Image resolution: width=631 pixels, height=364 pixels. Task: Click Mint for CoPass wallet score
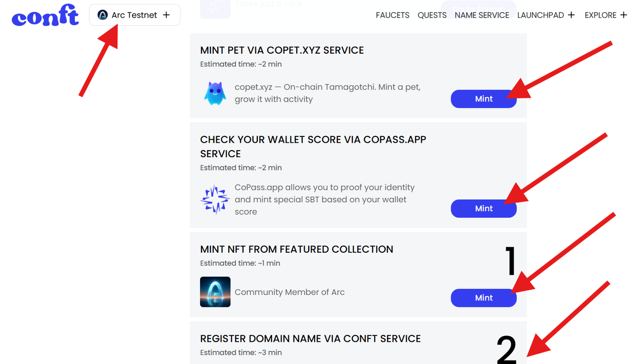tap(484, 208)
